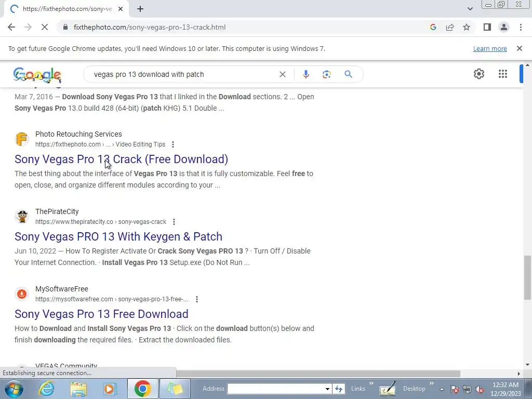532x399 pixels.
Task: Open Windows Explorer from taskbar
Action: tap(78, 389)
